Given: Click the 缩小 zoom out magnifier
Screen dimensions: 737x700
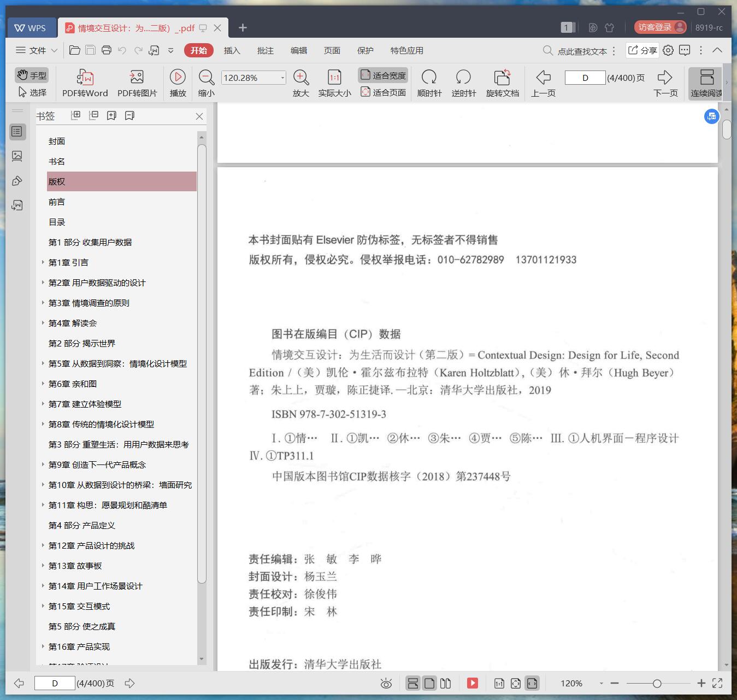Looking at the screenshot, I should coord(206,77).
